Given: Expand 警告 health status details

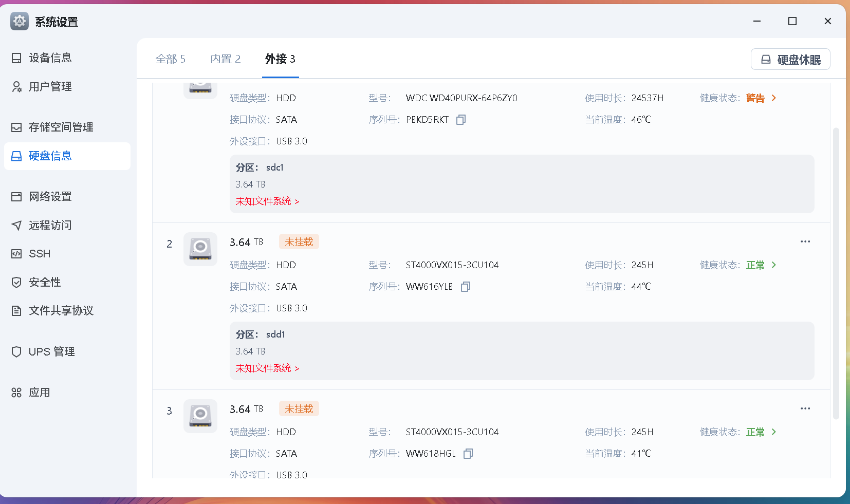Looking at the screenshot, I should point(761,98).
